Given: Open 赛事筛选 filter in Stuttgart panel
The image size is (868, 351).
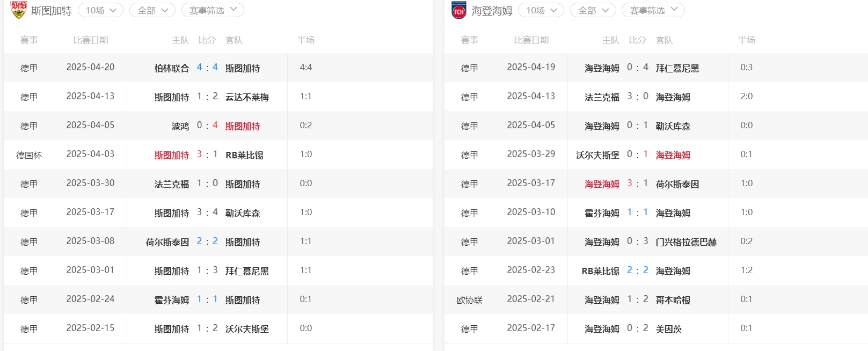Looking at the screenshot, I should coord(213,10).
